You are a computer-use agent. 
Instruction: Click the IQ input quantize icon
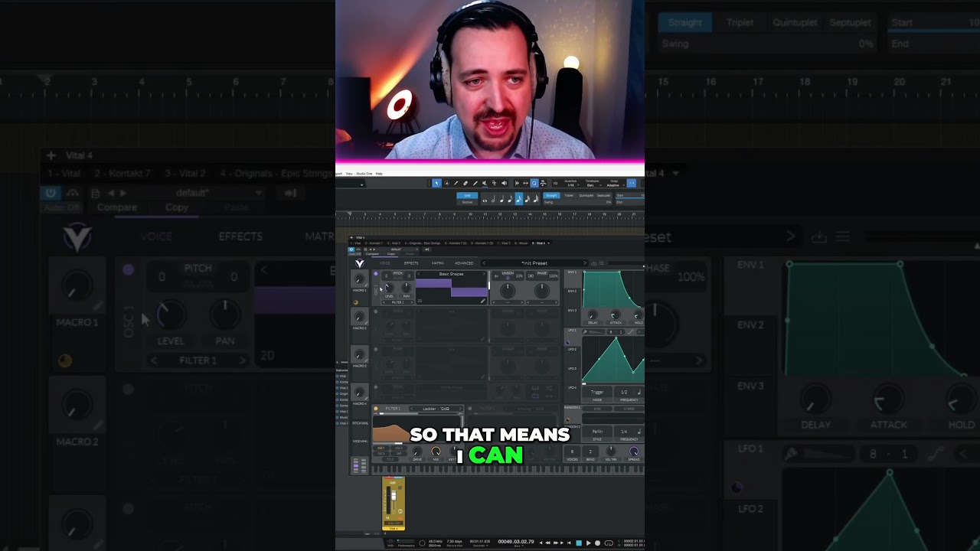point(555,183)
